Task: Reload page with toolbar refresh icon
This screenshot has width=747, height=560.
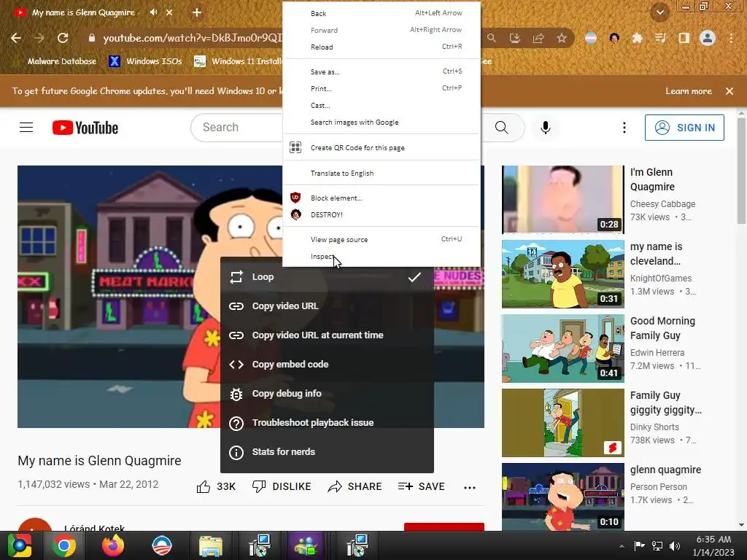Action: point(63,38)
